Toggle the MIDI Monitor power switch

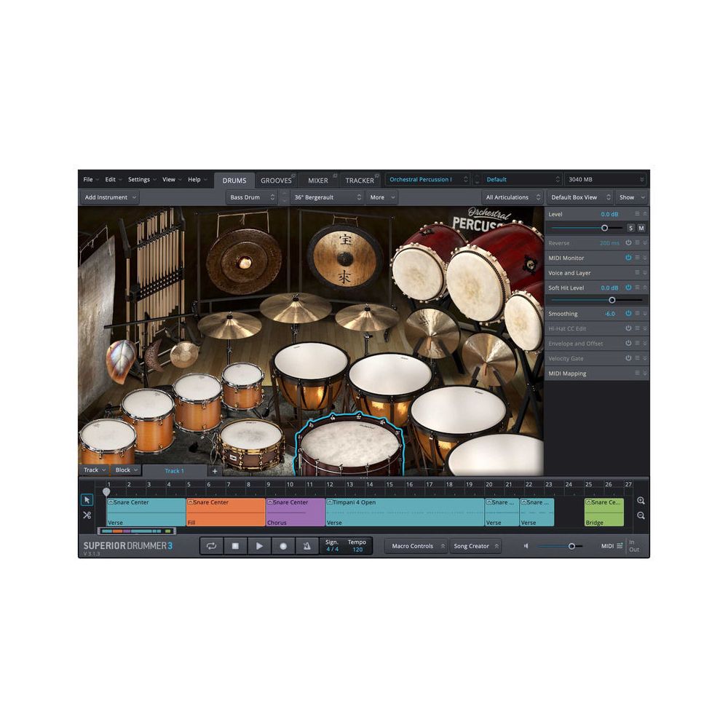628,258
